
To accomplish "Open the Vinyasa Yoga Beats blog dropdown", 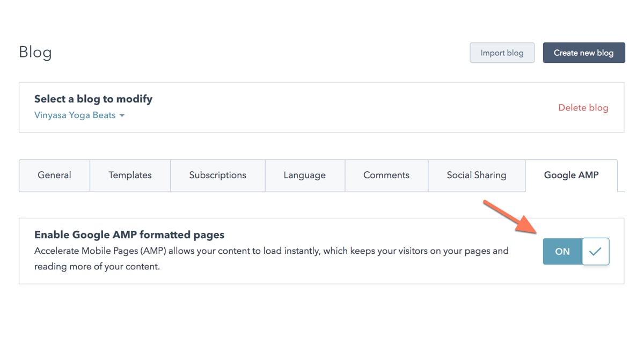I will [x=79, y=115].
